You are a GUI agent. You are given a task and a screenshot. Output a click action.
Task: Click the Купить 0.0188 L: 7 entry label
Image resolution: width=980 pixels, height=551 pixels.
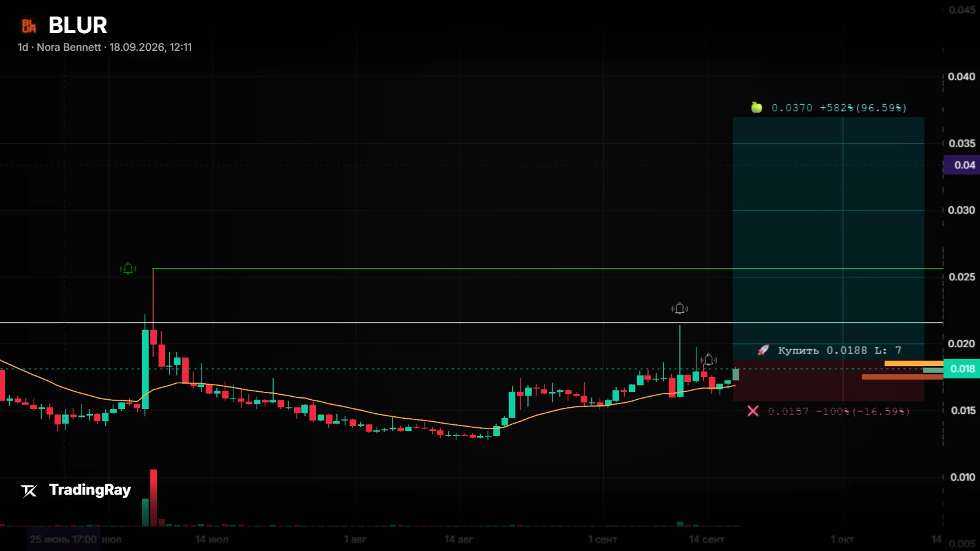[840, 350]
